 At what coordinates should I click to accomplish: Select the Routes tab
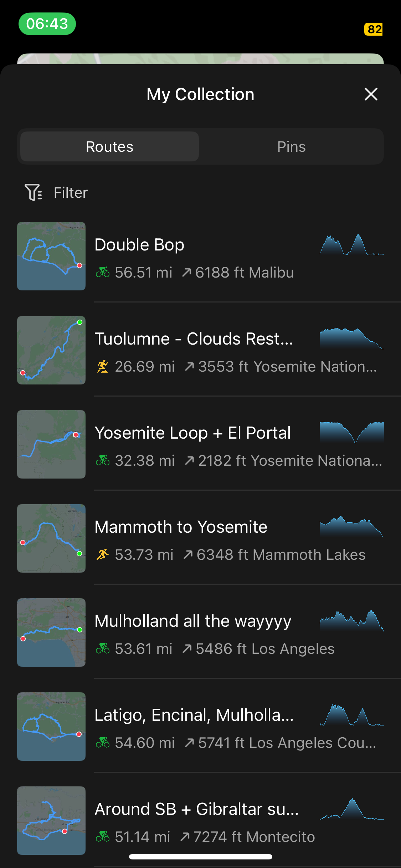click(x=109, y=146)
